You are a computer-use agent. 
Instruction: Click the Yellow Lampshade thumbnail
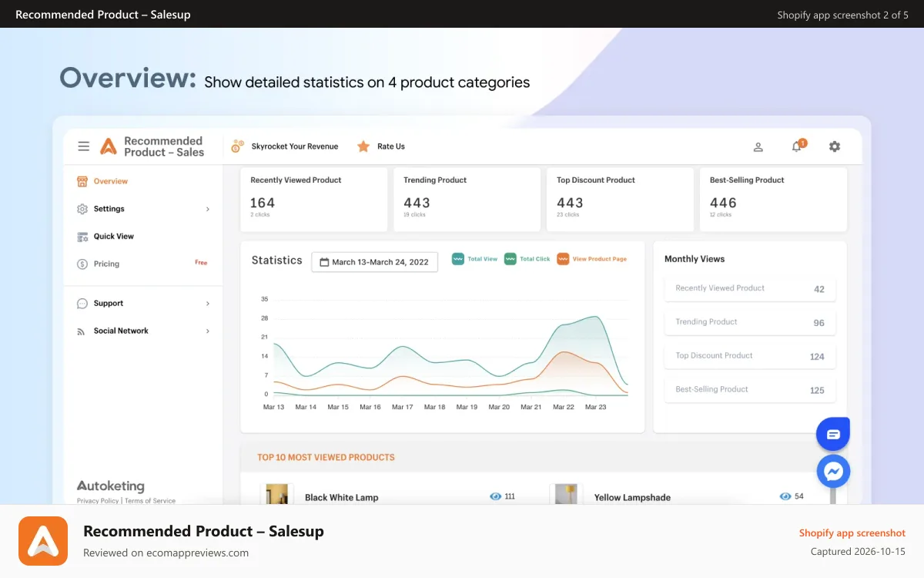(567, 495)
